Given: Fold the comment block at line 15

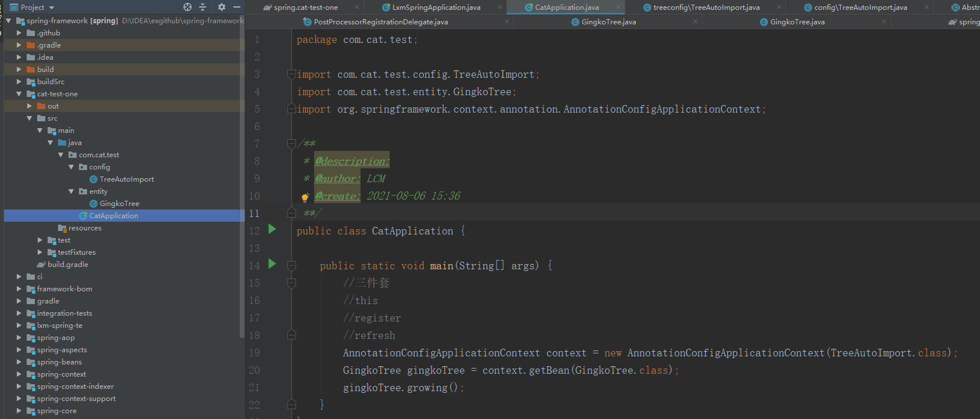Looking at the screenshot, I should coord(291,283).
